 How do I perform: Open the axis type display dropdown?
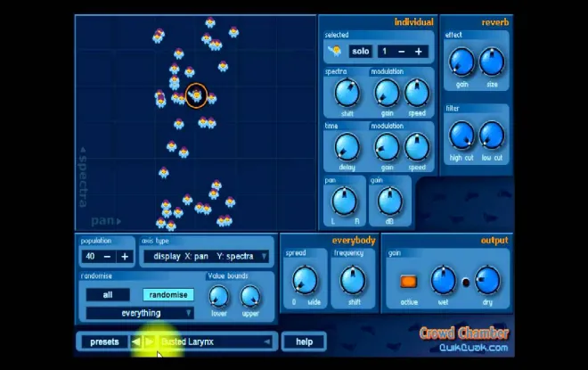207,257
